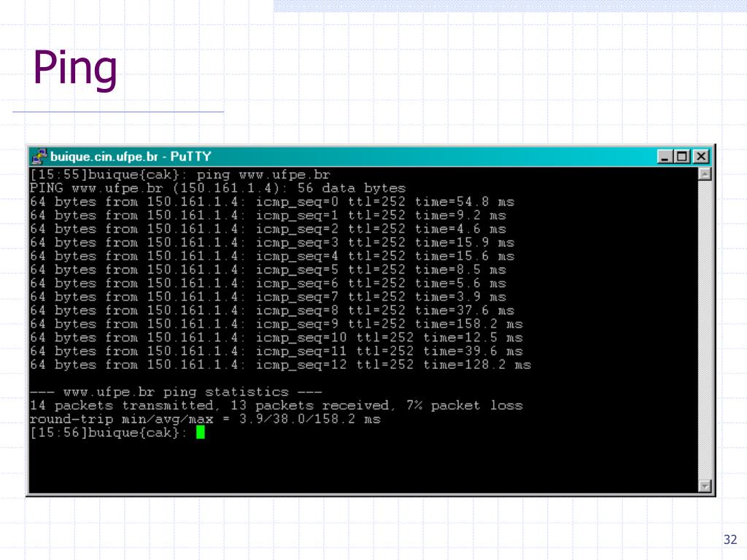Screen dimensions: 747x560
Task: Click the slide title 'Ping'
Action: tap(75, 69)
